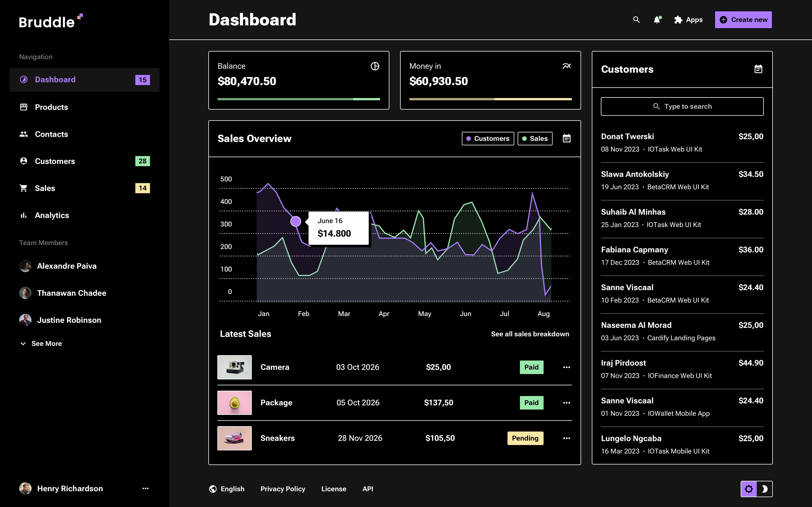Open See all sales breakdown
Viewport: 812px width, 507px height.
coord(530,334)
